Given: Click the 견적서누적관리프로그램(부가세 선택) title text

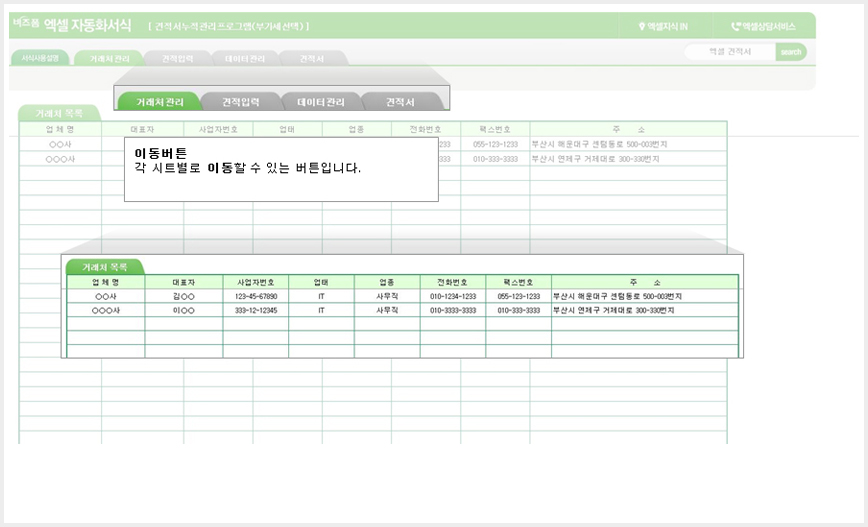Looking at the screenshot, I should point(229,26).
